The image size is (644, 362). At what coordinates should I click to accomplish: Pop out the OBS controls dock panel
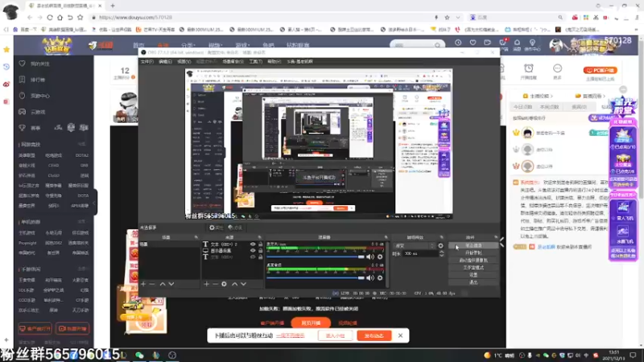(x=496, y=237)
